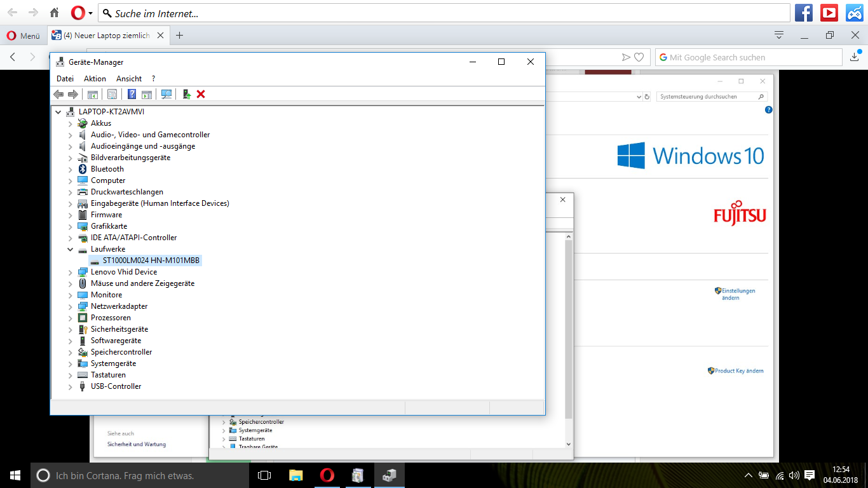This screenshot has width=868, height=488.
Task: Expand the Netzwerkadapter category
Action: point(71,306)
